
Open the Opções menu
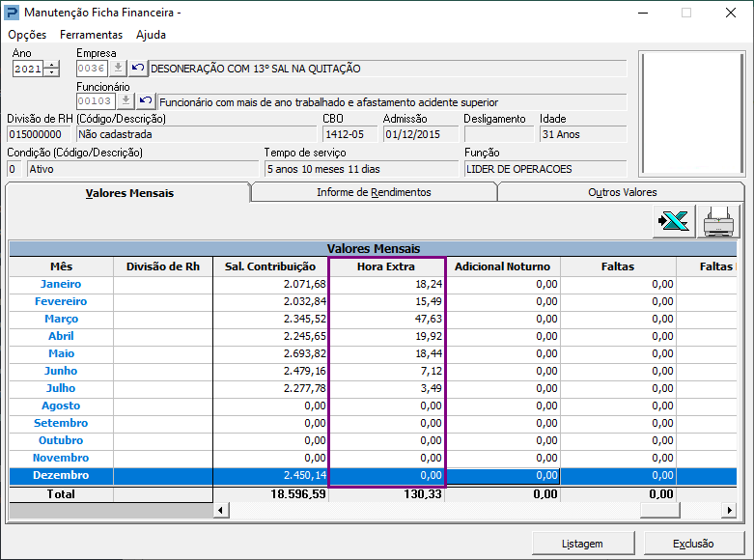coord(27,35)
